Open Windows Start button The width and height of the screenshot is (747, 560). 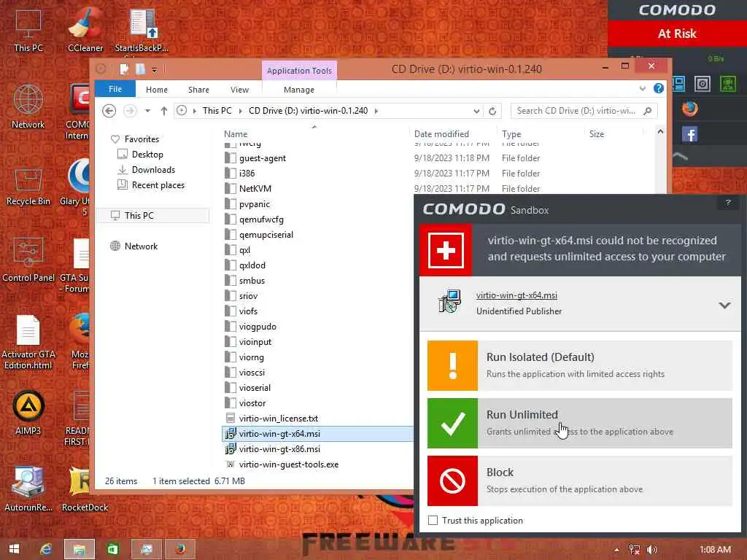tap(15, 549)
